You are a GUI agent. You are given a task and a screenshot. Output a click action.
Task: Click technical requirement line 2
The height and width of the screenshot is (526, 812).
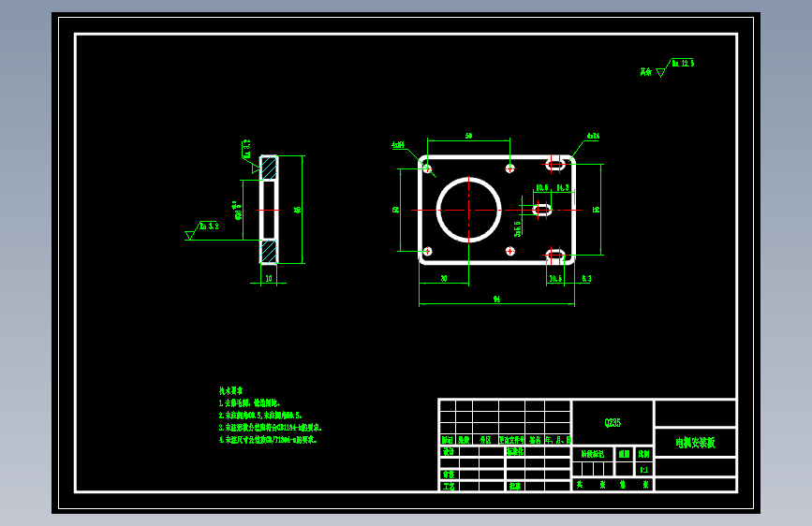260,416
